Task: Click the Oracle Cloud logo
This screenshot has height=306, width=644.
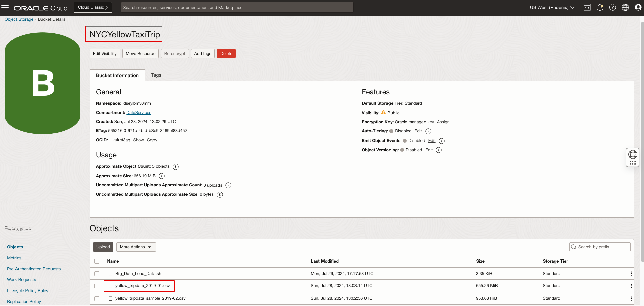Action: 40,8
